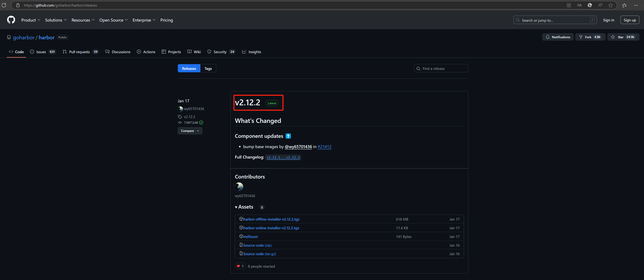Screen dimensions: 644x280
Task: Expand the Open Source menu
Action: 113,20
